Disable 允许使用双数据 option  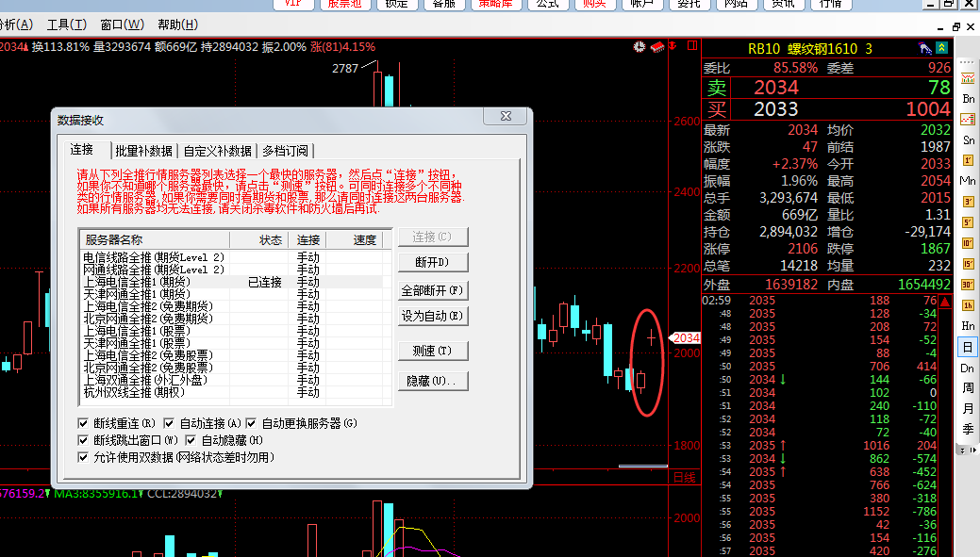(85, 457)
